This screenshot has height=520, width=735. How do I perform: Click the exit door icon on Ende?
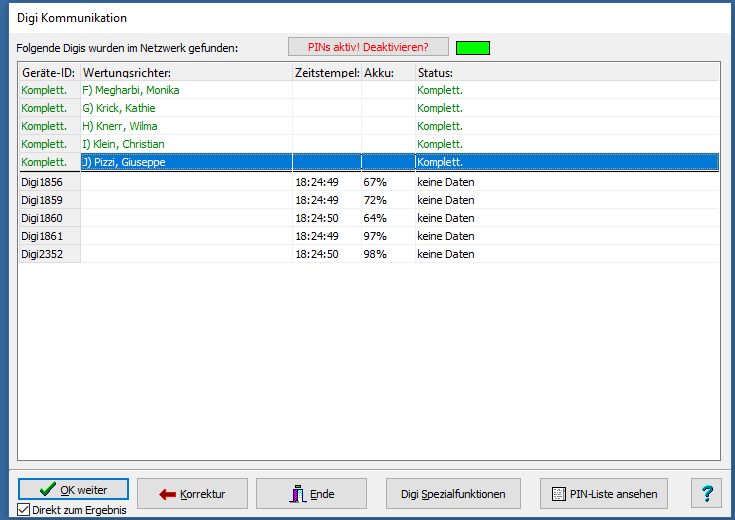[x=296, y=494]
